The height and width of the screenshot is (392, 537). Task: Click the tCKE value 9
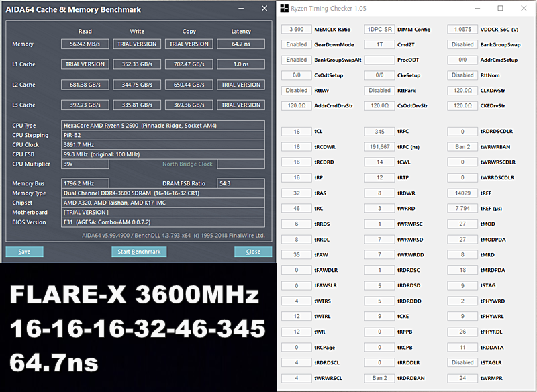(379, 316)
